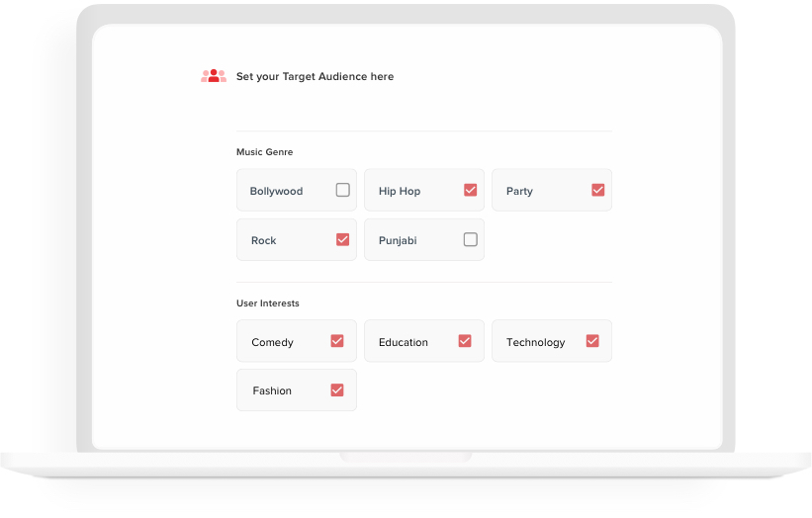The width and height of the screenshot is (812, 518).
Task: Click the Party genre label
Action: (x=519, y=191)
